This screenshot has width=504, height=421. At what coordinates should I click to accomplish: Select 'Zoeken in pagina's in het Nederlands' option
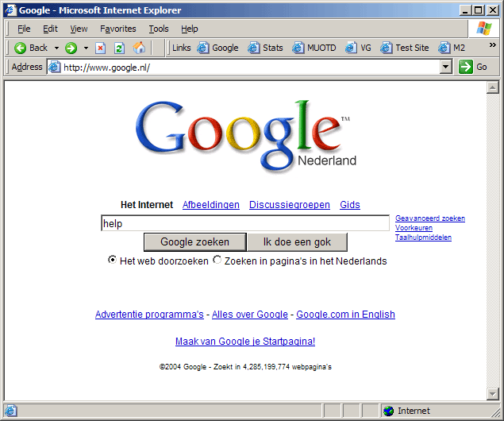click(217, 261)
